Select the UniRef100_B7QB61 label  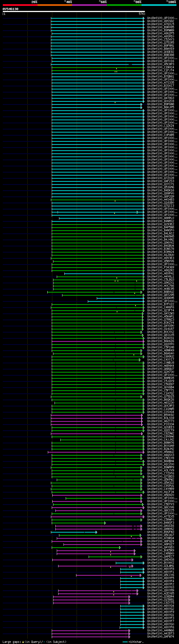click(x=161, y=76)
